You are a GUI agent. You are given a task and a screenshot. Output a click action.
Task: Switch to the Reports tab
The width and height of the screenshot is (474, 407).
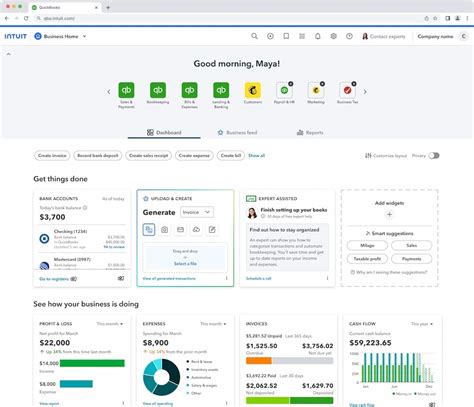[x=310, y=132]
